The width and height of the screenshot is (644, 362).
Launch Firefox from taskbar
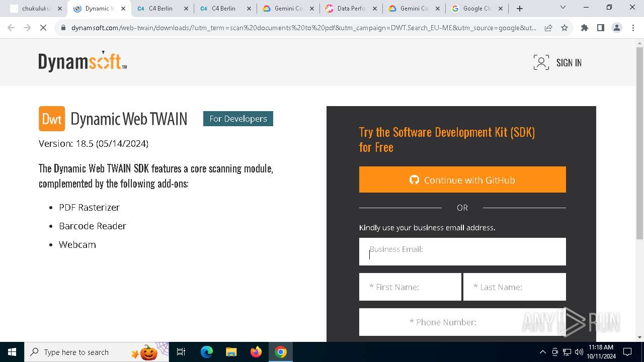256,352
